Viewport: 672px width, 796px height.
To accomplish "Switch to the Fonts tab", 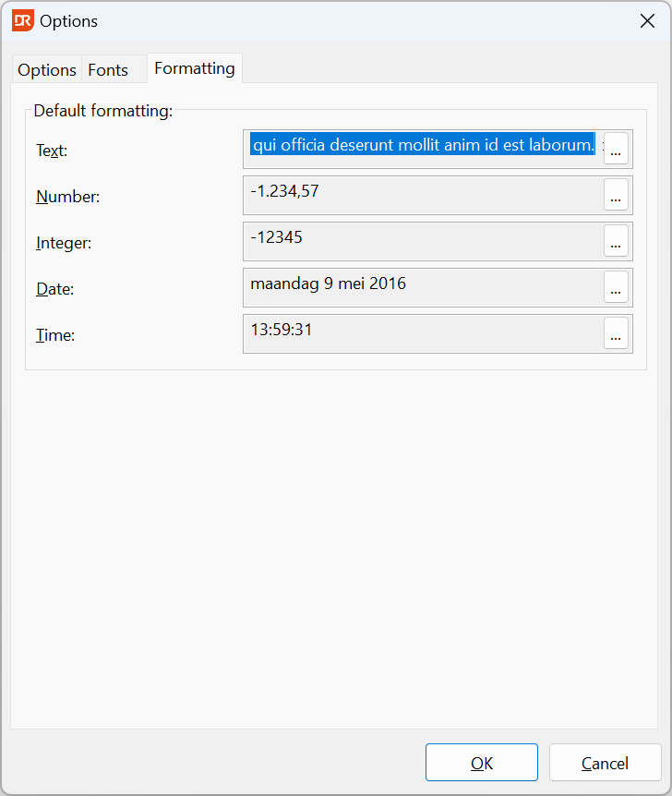I will point(108,69).
